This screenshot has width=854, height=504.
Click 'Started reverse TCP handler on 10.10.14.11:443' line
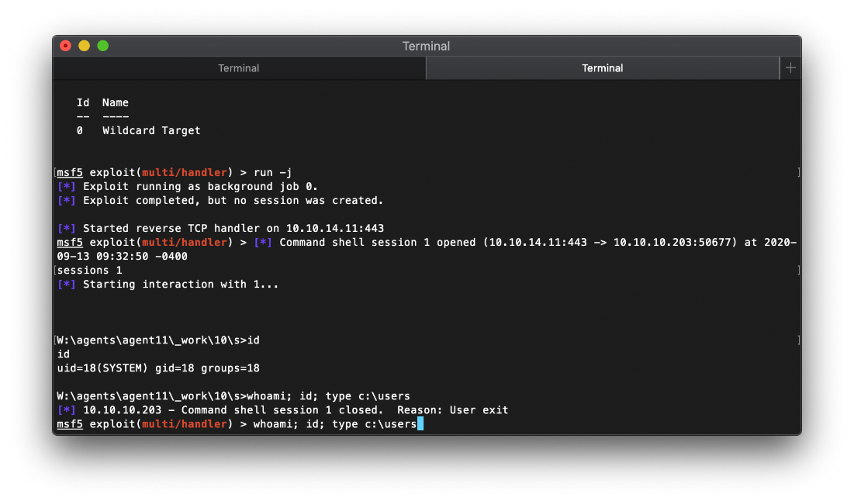coord(220,229)
